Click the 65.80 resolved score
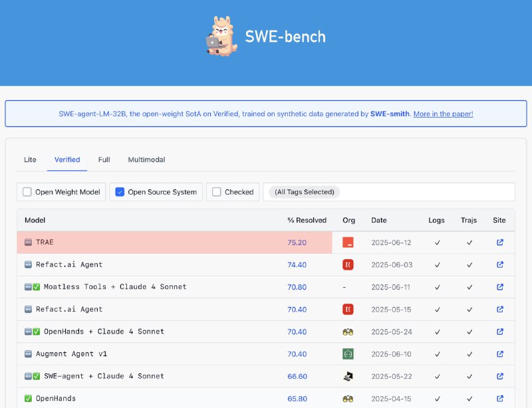 [297, 399]
